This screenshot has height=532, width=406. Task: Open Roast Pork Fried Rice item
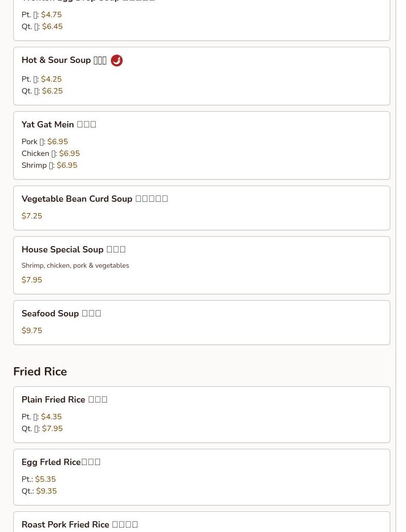(x=202, y=523)
